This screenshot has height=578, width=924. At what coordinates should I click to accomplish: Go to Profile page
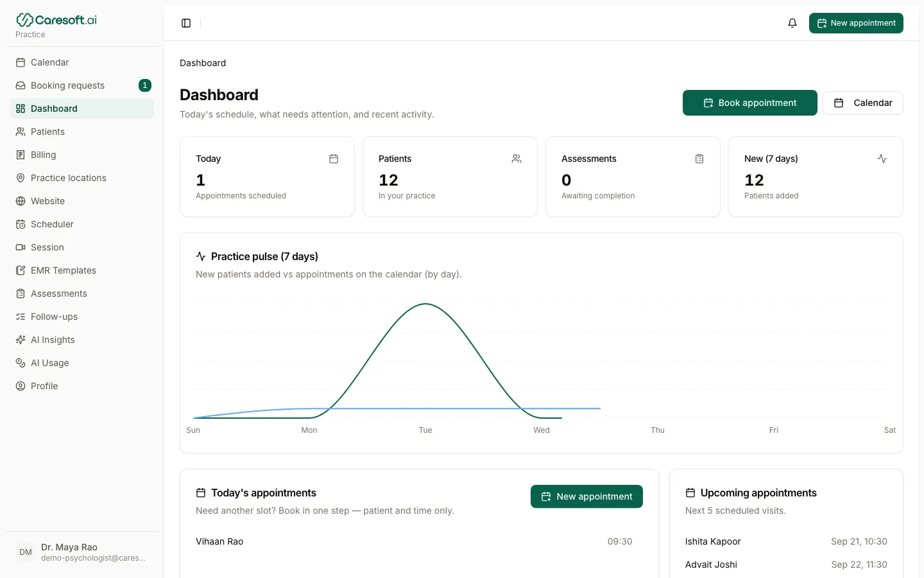point(82,386)
